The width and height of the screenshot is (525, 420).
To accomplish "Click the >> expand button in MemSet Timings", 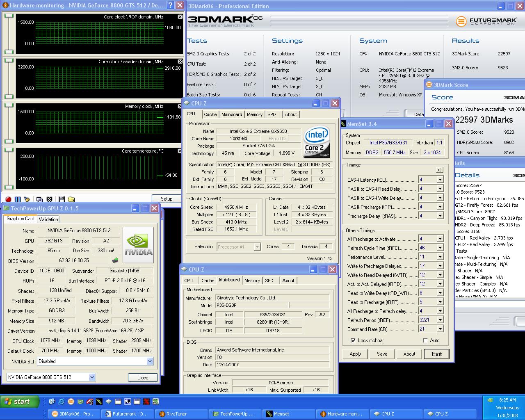I will pyautogui.click(x=440, y=170).
